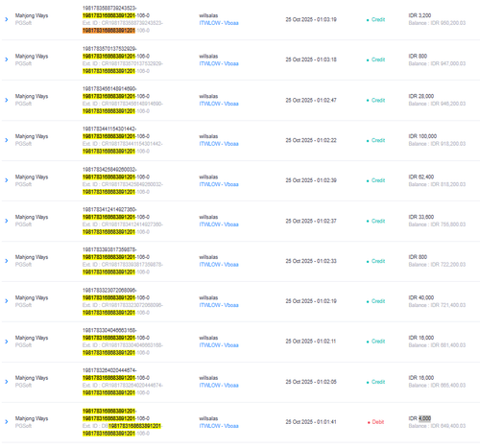Screen dimensions: 480x448
Task: Open ITWLOW - Vboaa link in 01:03:18 row
Action: [219, 63]
